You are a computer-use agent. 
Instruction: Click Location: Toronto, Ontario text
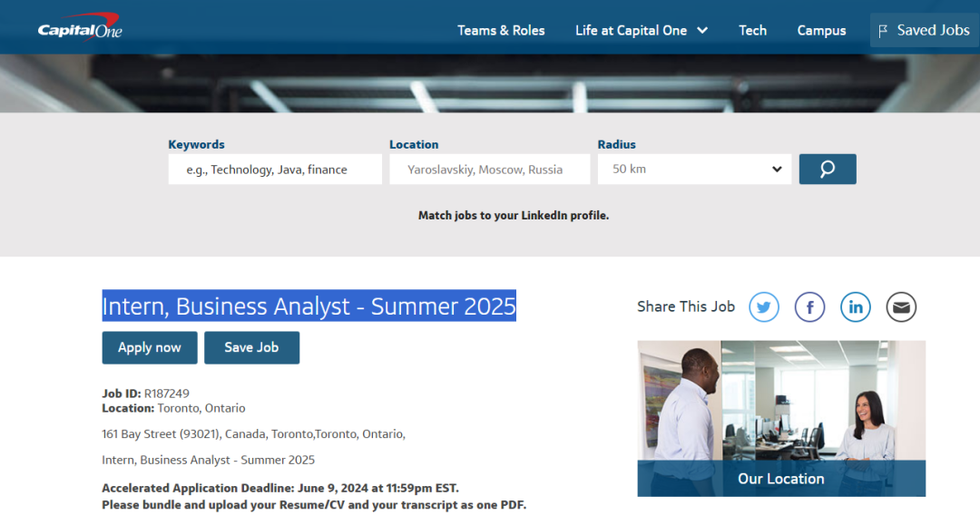(x=173, y=408)
